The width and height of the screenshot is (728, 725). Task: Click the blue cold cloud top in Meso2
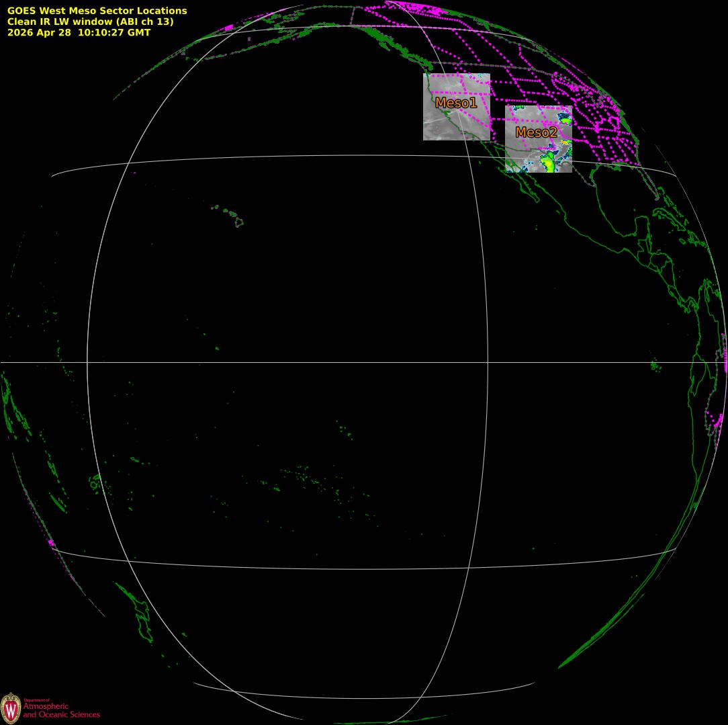point(565,118)
